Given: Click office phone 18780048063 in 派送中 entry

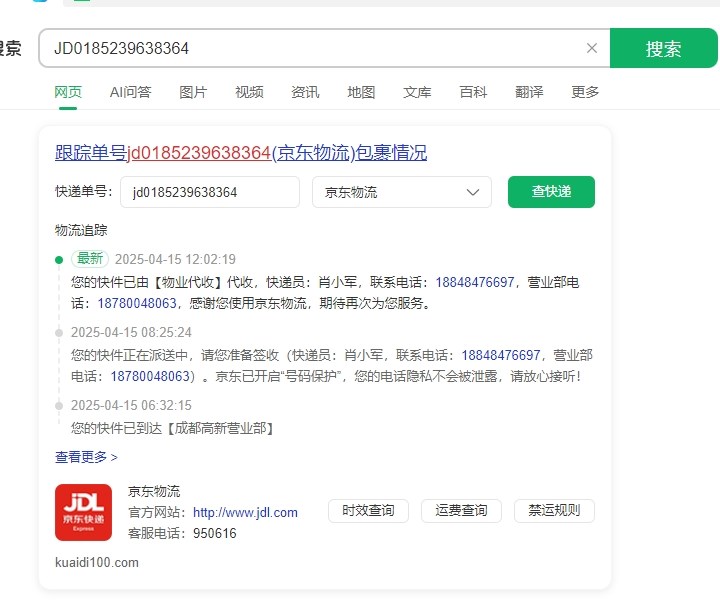Looking at the screenshot, I should click(x=150, y=376).
